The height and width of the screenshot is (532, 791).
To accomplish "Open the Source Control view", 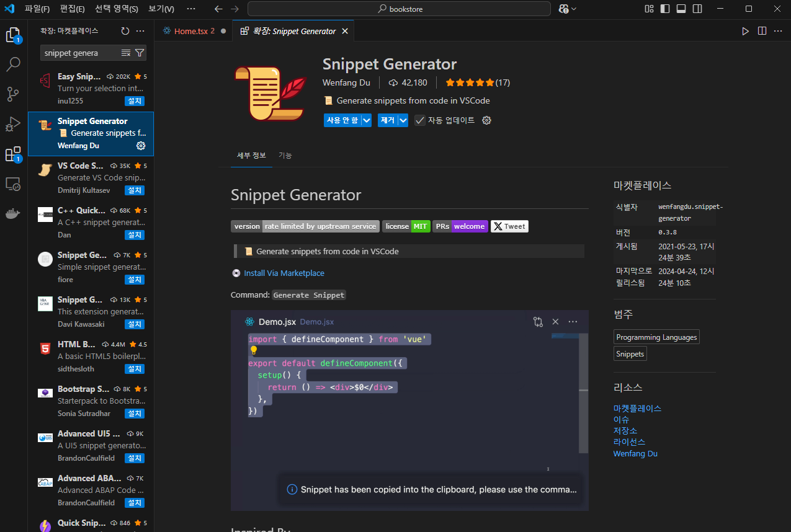I will click(13, 94).
